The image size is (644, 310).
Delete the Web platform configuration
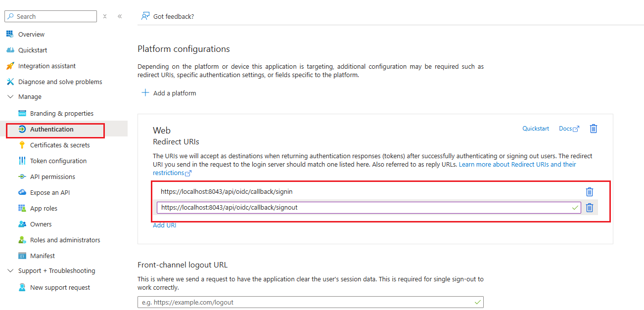click(x=594, y=129)
